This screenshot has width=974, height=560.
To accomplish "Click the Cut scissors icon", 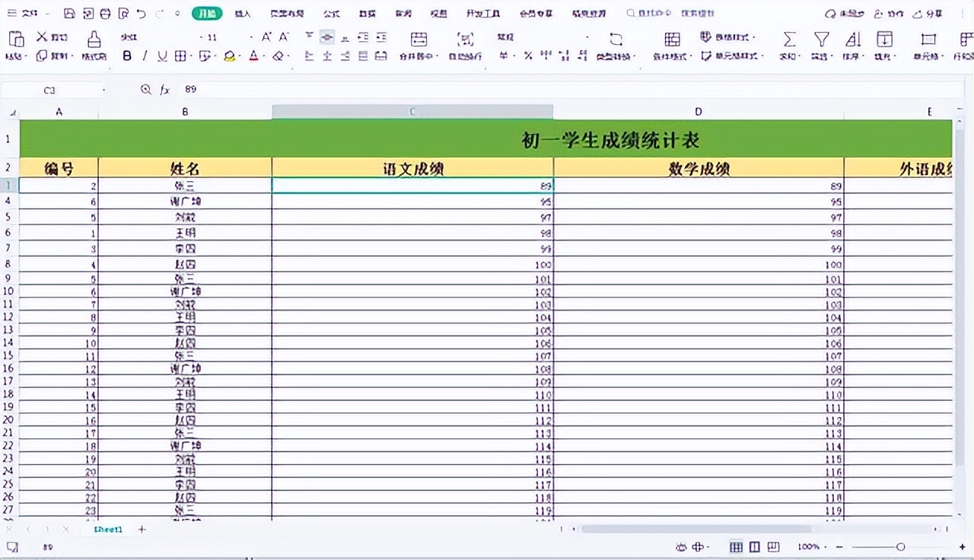I will pos(42,37).
